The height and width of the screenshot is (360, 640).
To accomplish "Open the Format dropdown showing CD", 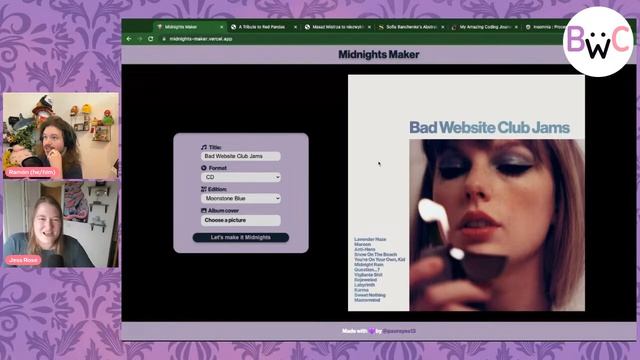I will click(x=241, y=177).
